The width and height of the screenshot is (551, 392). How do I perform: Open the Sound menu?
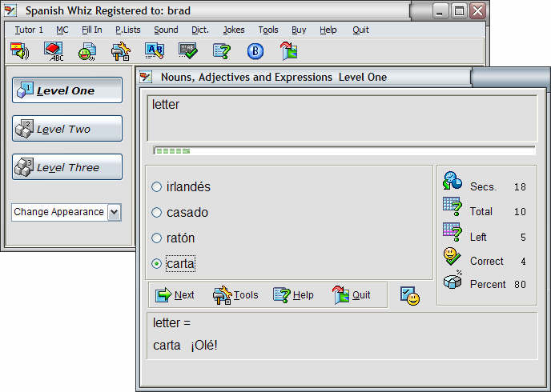(166, 30)
